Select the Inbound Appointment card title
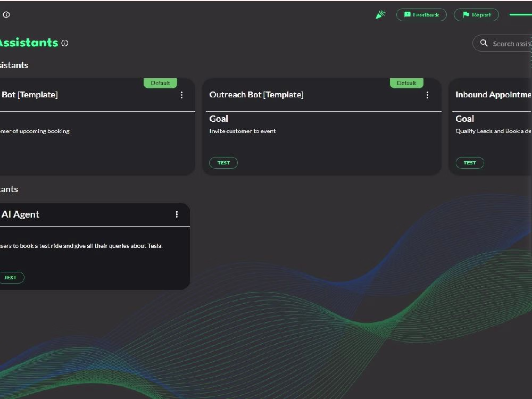532x399 pixels. tap(493, 95)
